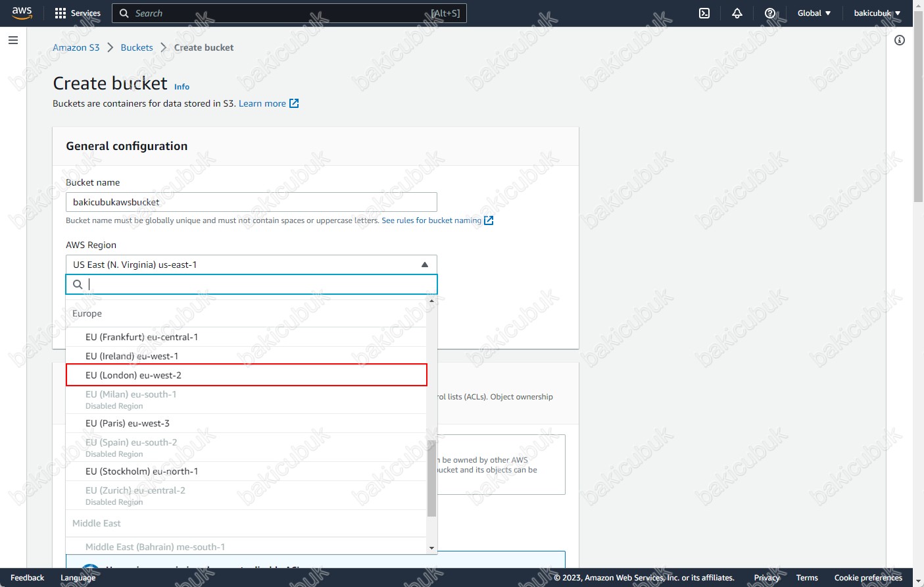Click the Middle East (Bahrain) me-south-1 option

(247, 547)
